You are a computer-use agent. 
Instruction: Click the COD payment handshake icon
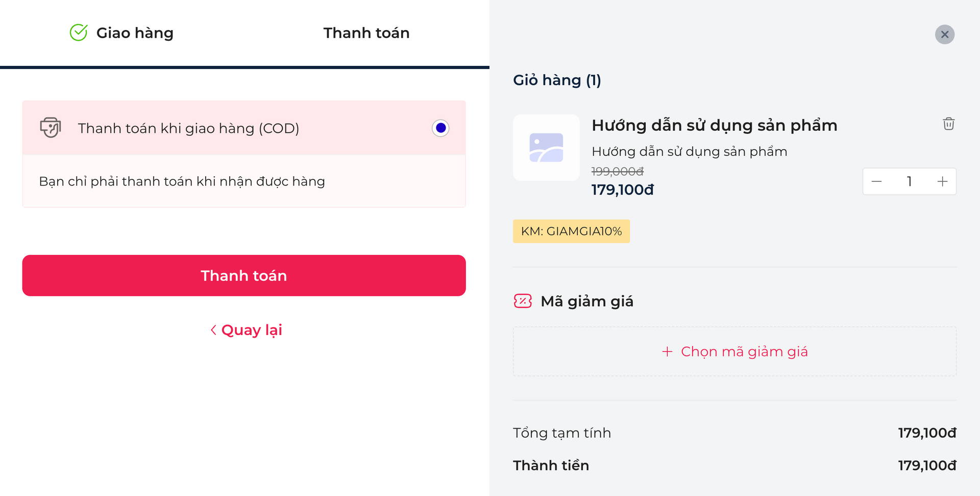51,128
